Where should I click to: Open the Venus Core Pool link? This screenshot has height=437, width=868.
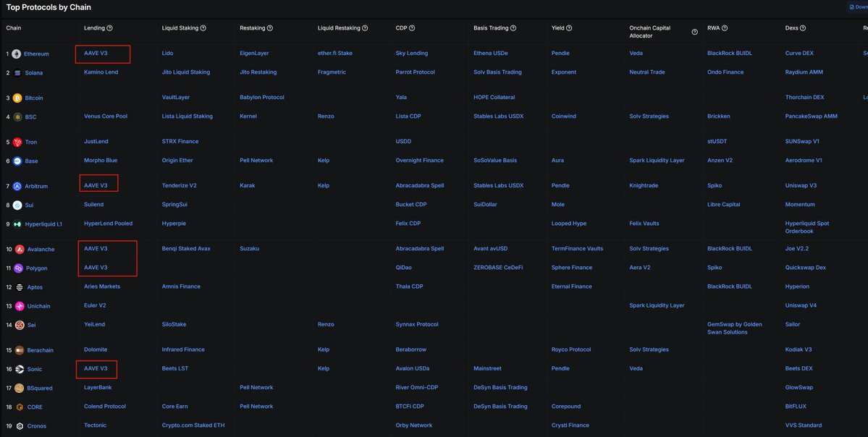pyautogui.click(x=106, y=116)
